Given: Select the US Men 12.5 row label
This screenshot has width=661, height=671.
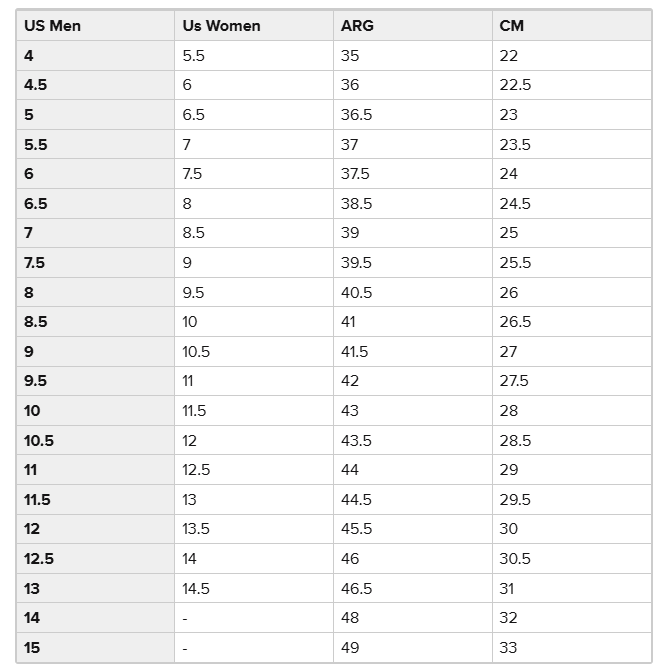Looking at the screenshot, I should tap(39, 559).
